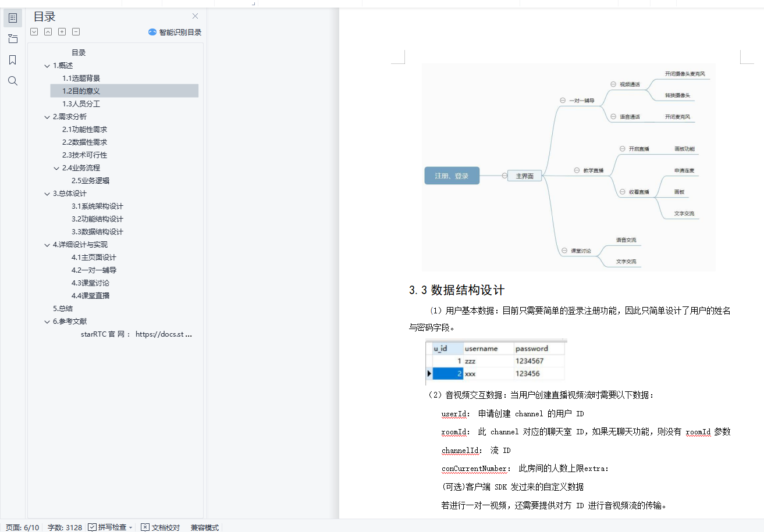
Task: Open the chapter navigation icon in sidebar
Action: (13, 39)
